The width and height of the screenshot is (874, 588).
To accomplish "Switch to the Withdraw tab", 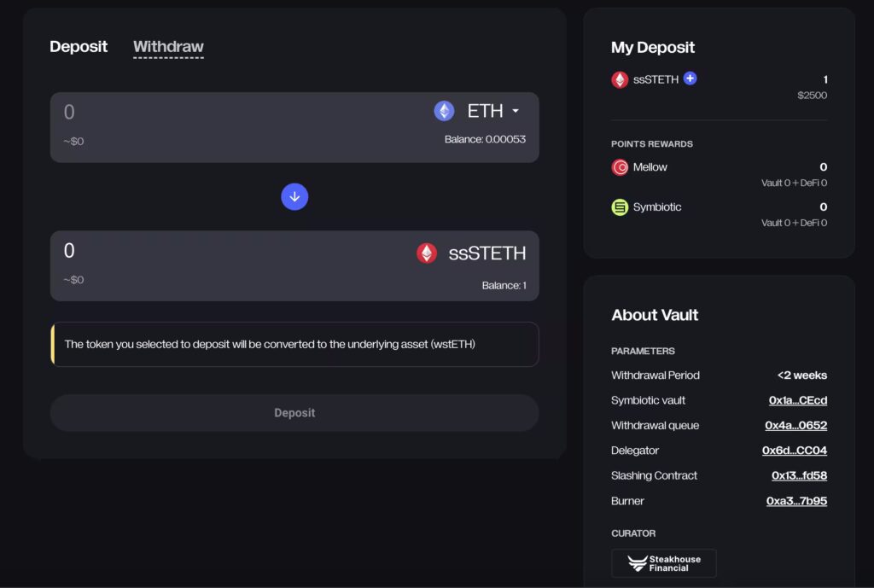I will tap(168, 47).
